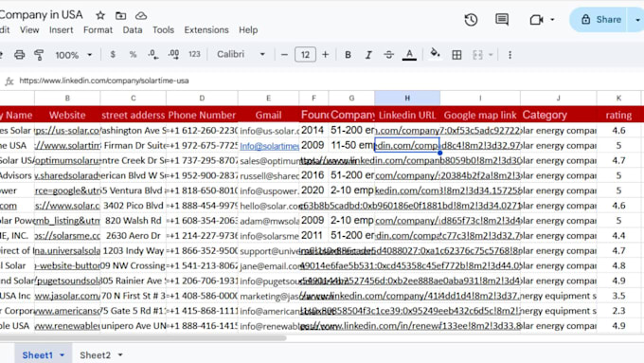Open the zoom level dropdown
The image size is (644, 363).
74,55
